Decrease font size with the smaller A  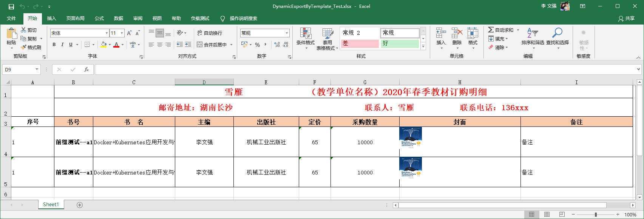pyautogui.click(x=137, y=33)
